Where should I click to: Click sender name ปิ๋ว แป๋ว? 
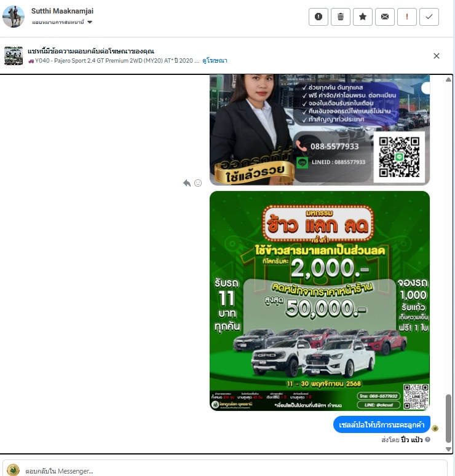coord(411,440)
